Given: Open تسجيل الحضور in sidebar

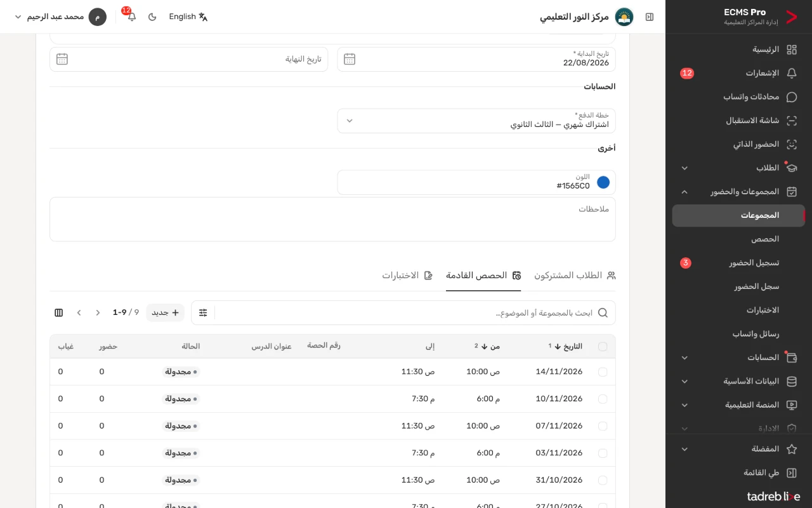Looking at the screenshot, I should tap(739, 263).
